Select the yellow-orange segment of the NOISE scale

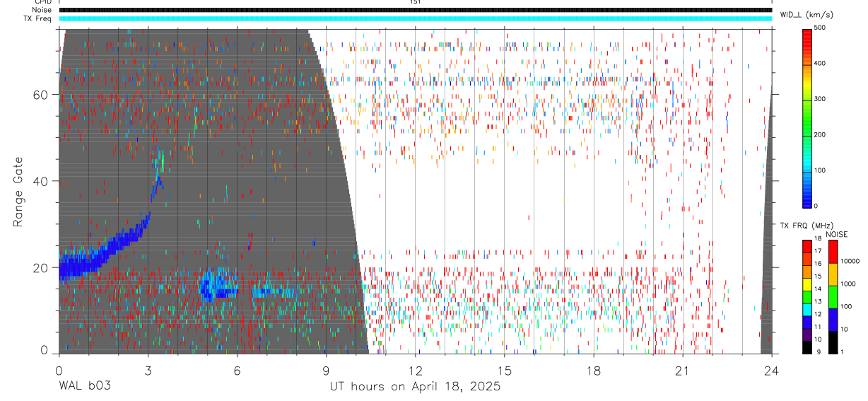click(x=832, y=274)
